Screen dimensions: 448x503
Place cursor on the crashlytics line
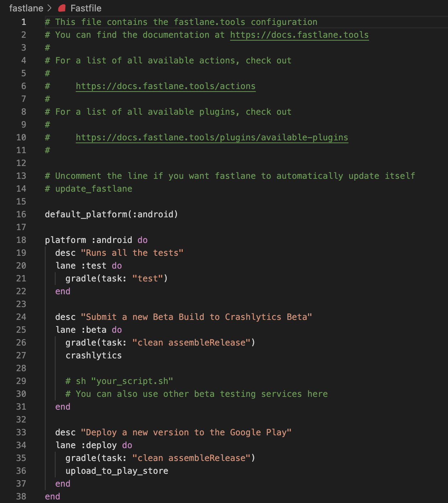(94, 356)
